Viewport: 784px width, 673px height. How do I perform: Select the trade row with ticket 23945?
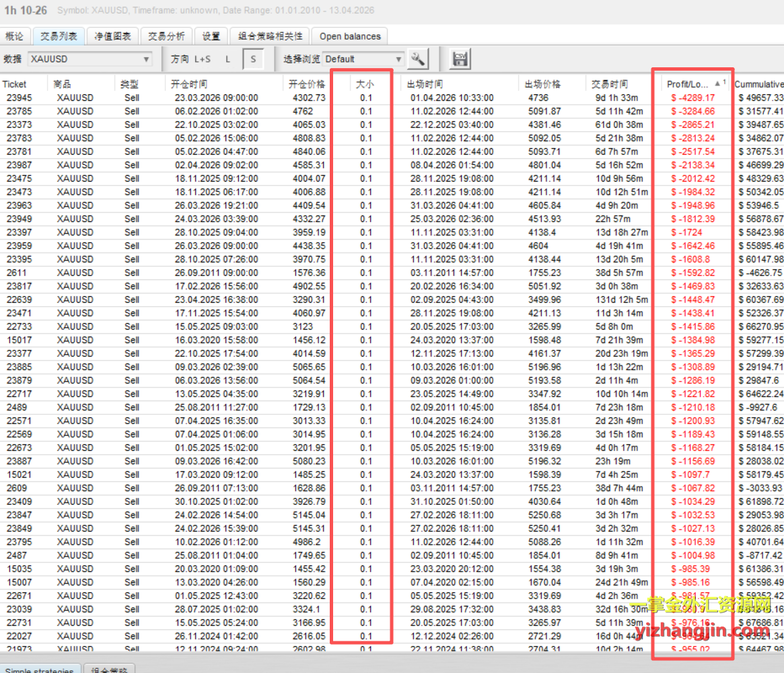pyautogui.click(x=202, y=98)
